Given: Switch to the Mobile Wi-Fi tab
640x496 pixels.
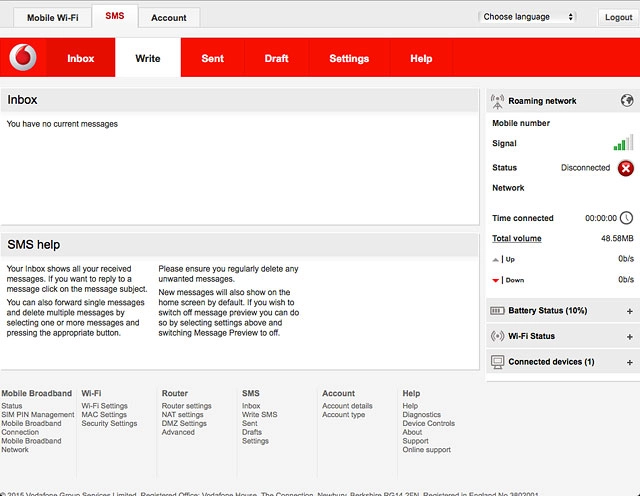Looking at the screenshot, I should tap(52, 18).
